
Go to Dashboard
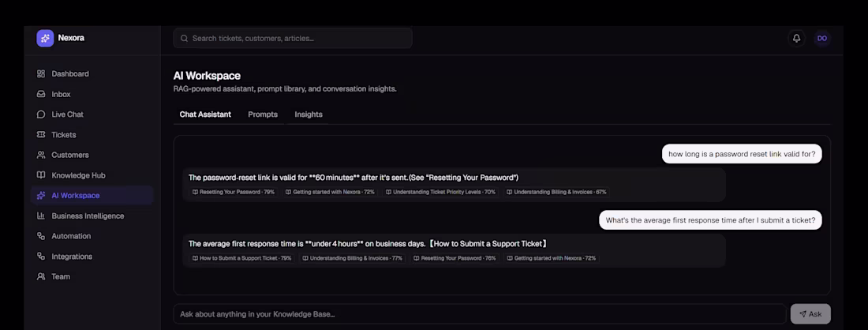[x=92, y=73]
